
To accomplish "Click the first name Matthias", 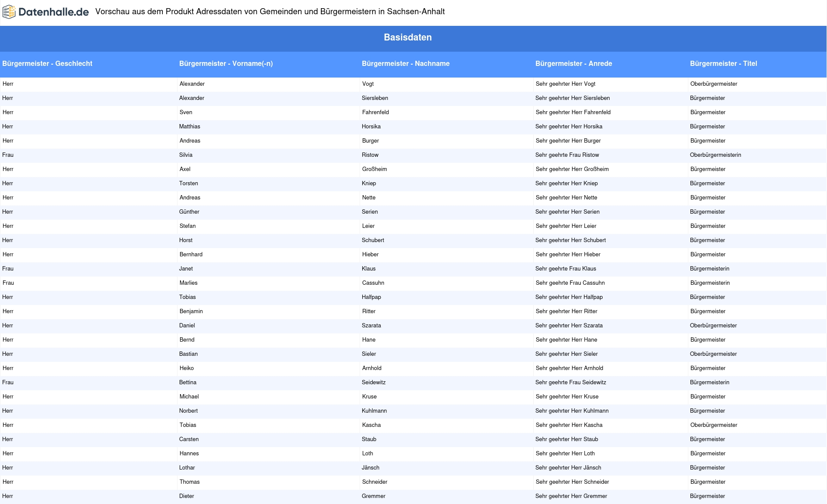I will (x=190, y=127).
